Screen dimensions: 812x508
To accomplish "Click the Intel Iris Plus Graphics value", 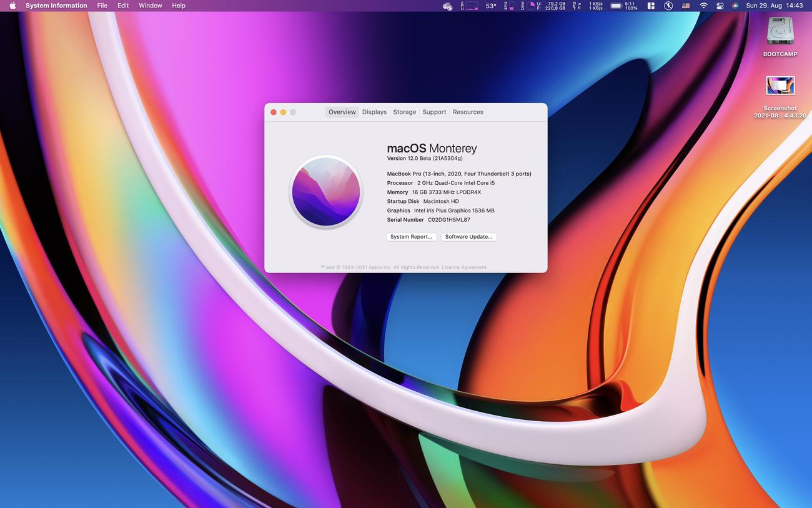I will coord(454,211).
